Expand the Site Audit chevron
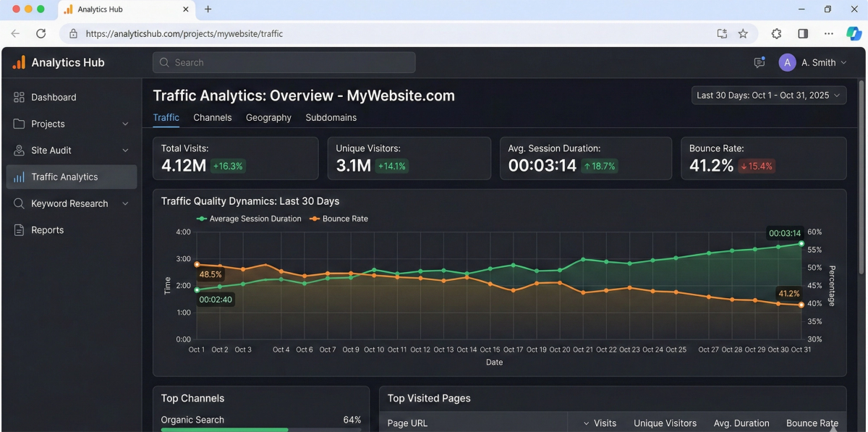The height and width of the screenshot is (432, 868). click(x=125, y=151)
